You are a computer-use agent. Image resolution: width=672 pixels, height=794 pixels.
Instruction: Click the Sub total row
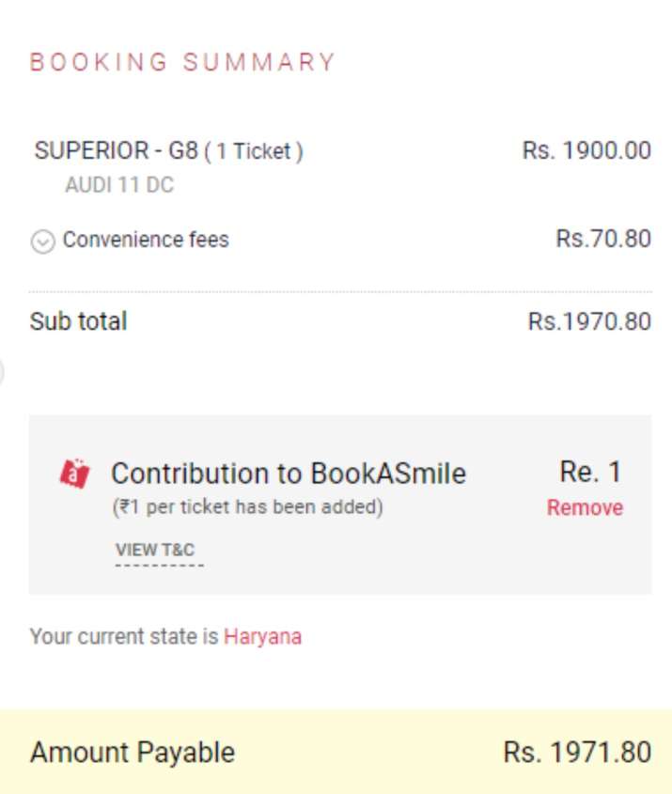(x=79, y=321)
